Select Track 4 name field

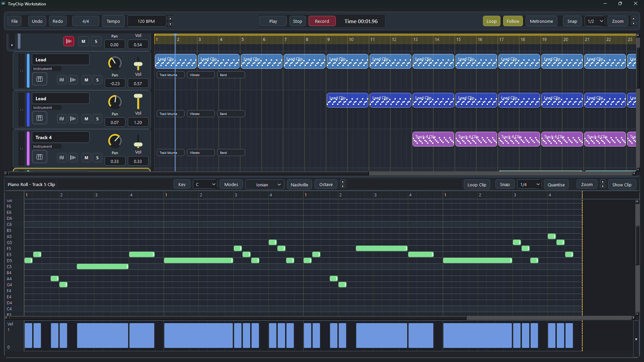61,137
